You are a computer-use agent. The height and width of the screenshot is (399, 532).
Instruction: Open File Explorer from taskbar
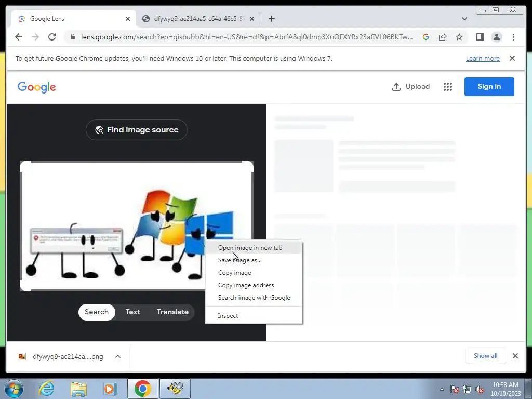tap(78, 389)
